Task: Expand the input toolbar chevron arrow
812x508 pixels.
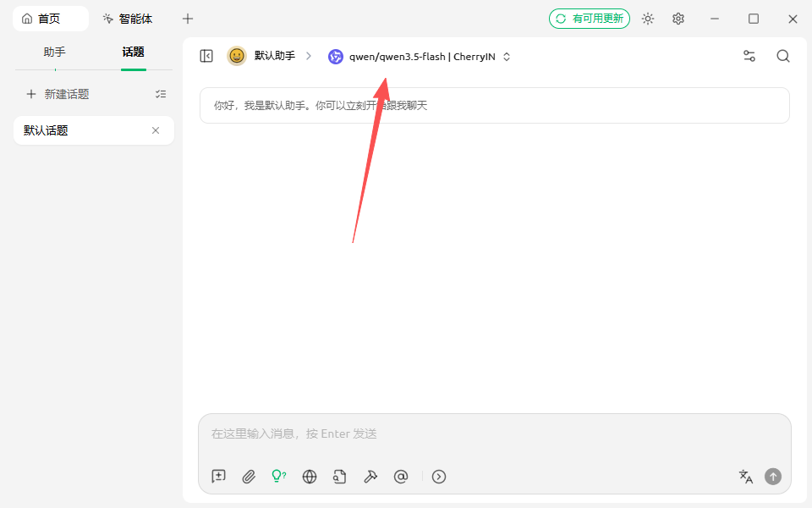Action: (438, 477)
